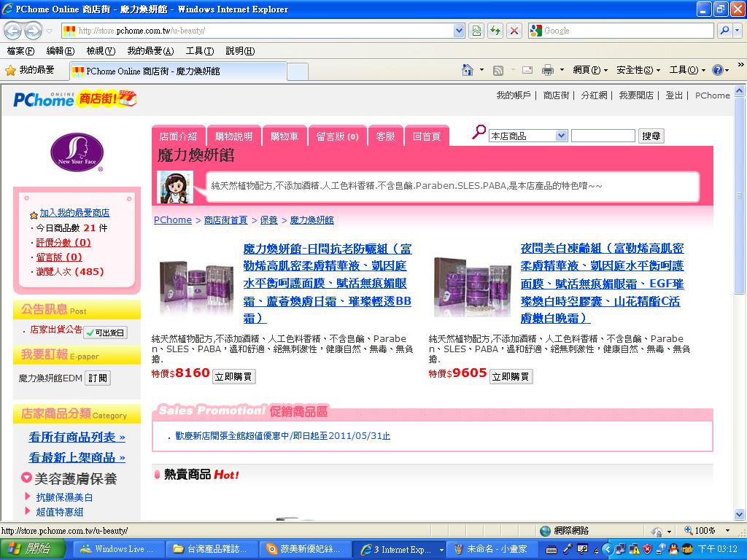747x560 pixels.
Task: Click the 店家出貨公告 link
Action: point(55,330)
